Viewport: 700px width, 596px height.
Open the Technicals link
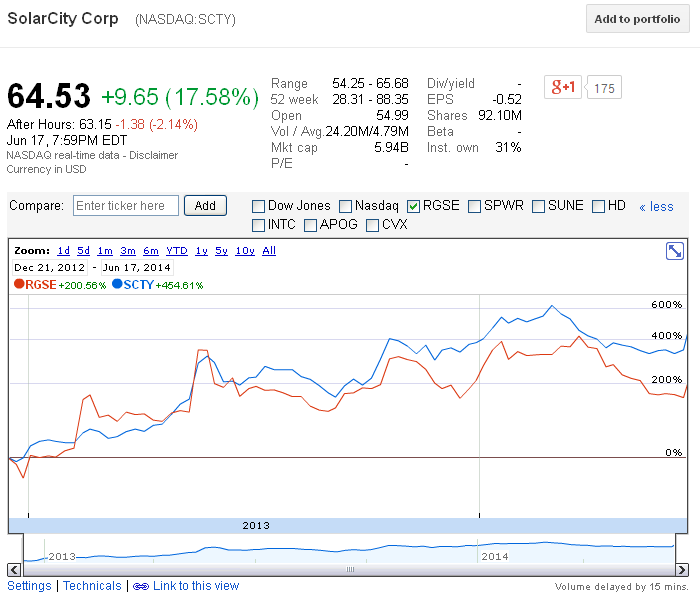92,586
